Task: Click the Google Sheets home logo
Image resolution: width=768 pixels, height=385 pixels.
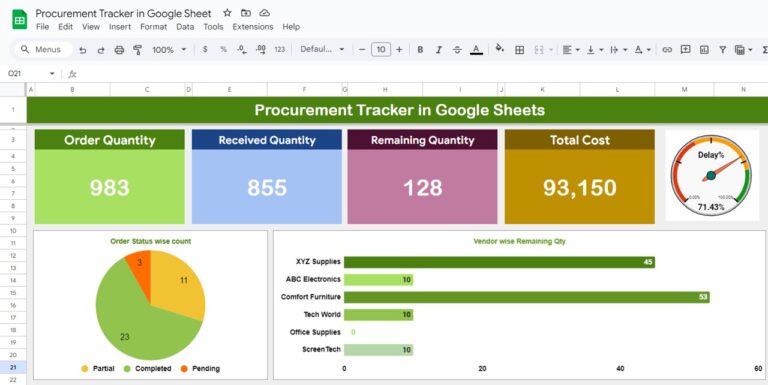Action: (x=20, y=20)
